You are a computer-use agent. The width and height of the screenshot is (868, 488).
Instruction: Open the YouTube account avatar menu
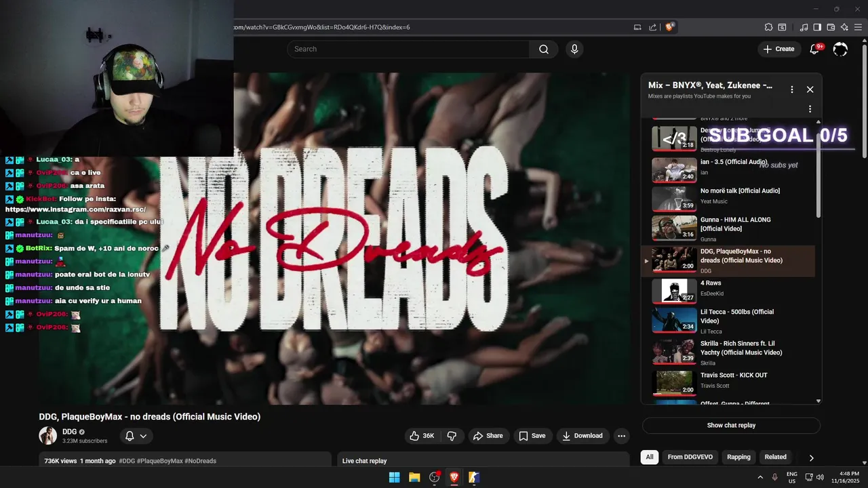pyautogui.click(x=840, y=49)
